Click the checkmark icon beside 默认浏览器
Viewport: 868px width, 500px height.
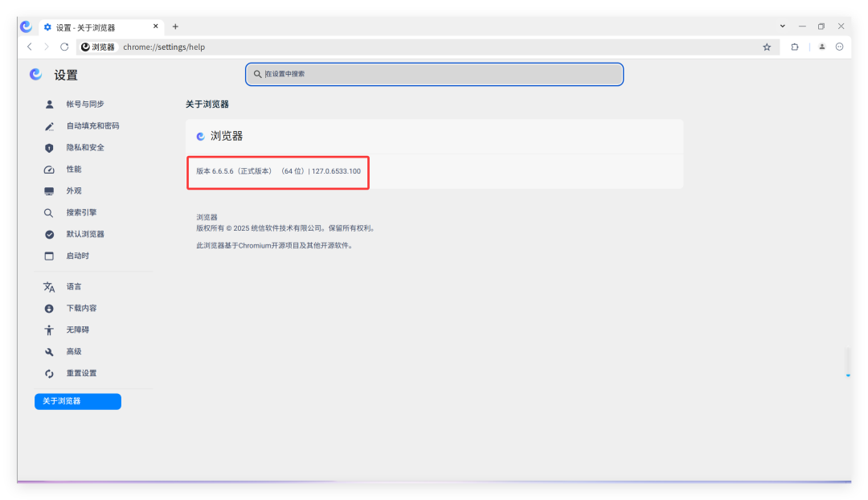point(49,234)
